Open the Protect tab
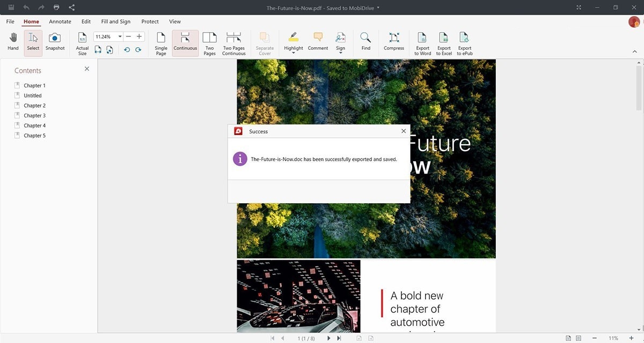This screenshot has height=343, width=644. tap(150, 21)
